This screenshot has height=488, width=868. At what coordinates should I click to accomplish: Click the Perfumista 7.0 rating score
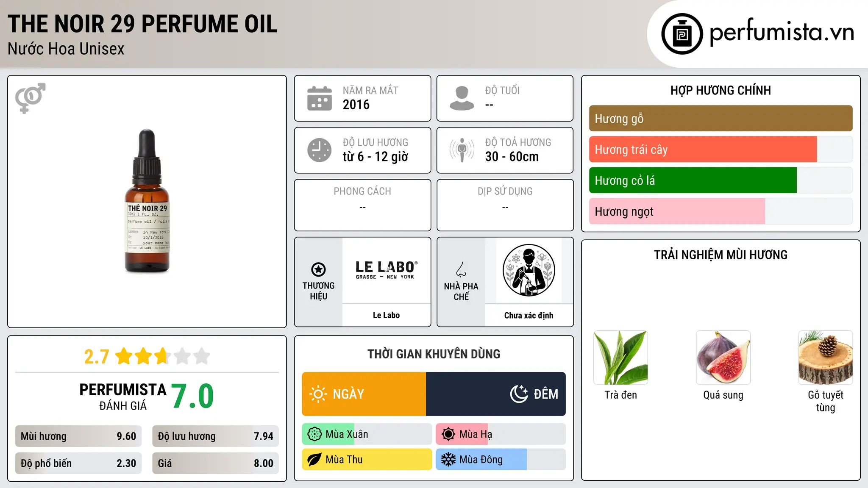click(193, 396)
